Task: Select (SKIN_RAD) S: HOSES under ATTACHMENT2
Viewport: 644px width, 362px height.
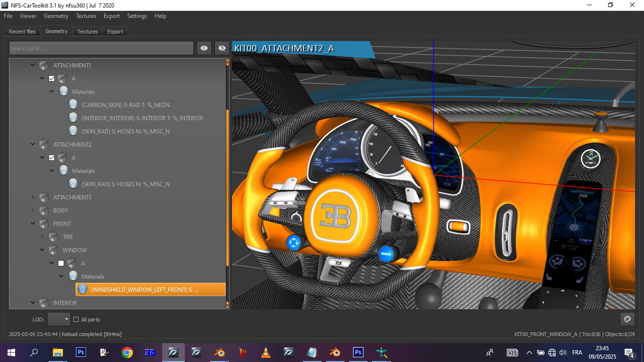Action: pos(125,184)
